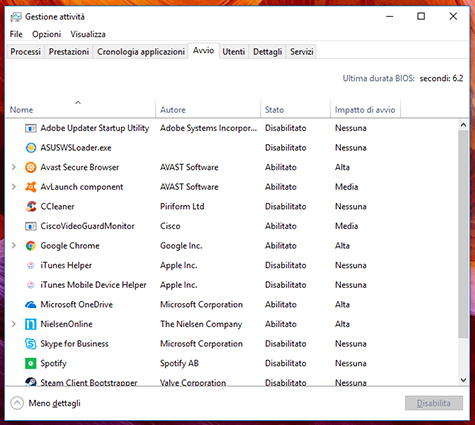Expand the Avast Secure Browser entry
This screenshot has height=425, width=475.
tap(14, 167)
